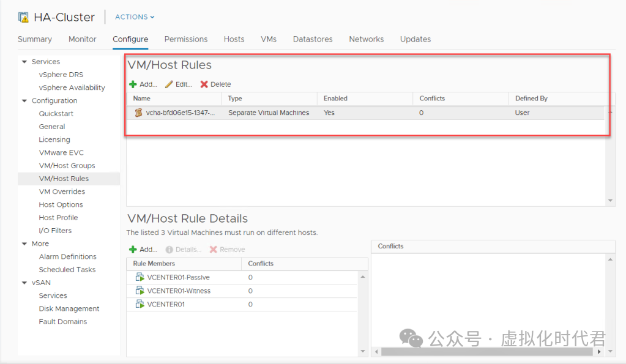Viewport: 626px width, 364px height.
Task: Open the Datastores tab
Action: [313, 39]
